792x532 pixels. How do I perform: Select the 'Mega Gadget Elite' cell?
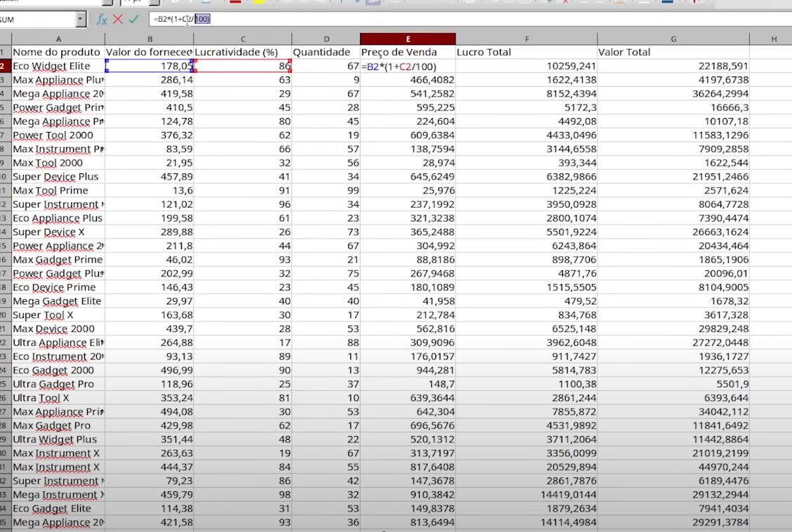click(x=58, y=301)
